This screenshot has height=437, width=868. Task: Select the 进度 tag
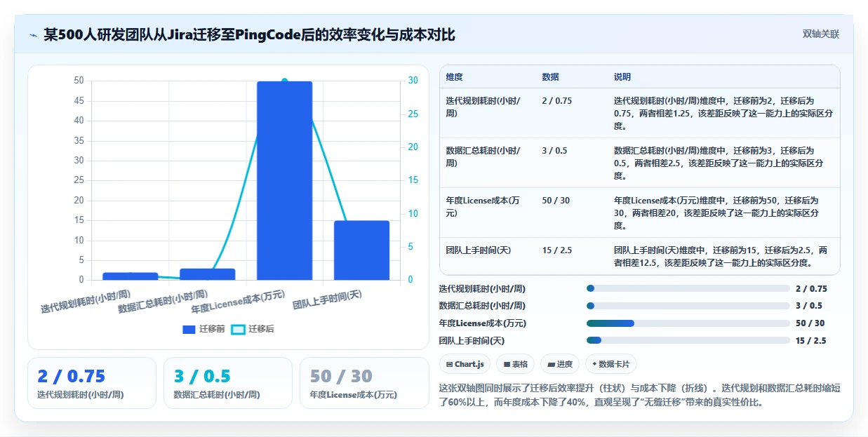560,364
